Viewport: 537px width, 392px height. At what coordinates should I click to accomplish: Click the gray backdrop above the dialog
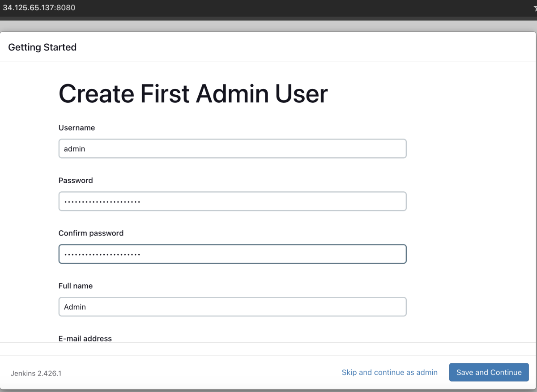[268, 26]
